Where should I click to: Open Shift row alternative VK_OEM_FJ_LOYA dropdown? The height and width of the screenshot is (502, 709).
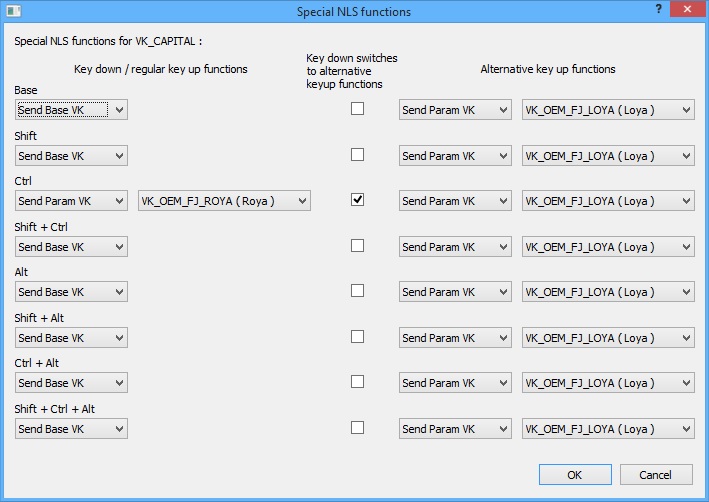(608, 156)
